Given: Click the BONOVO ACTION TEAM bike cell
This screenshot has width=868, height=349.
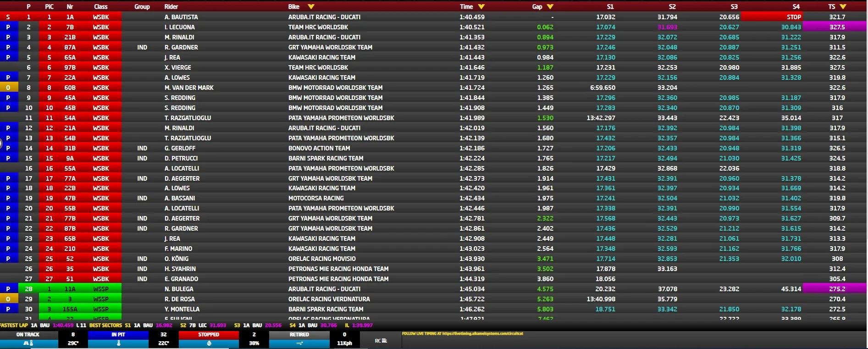Looking at the screenshot, I should [x=319, y=148].
